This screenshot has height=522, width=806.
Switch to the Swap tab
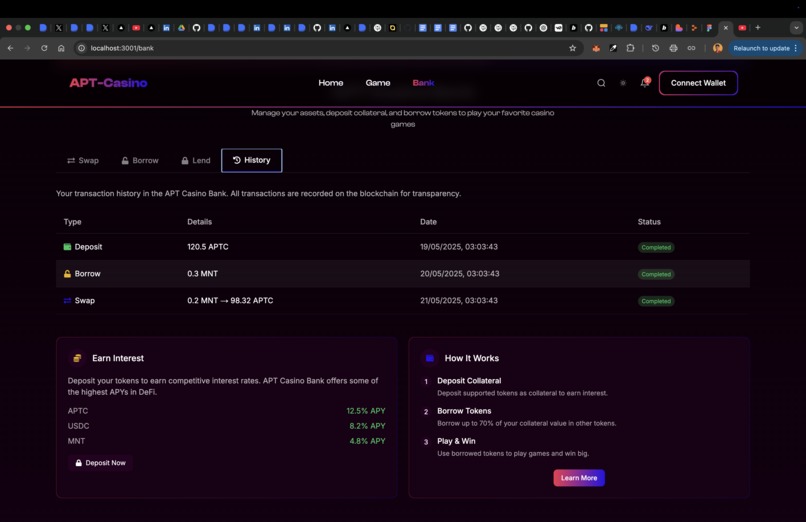pyautogui.click(x=83, y=160)
